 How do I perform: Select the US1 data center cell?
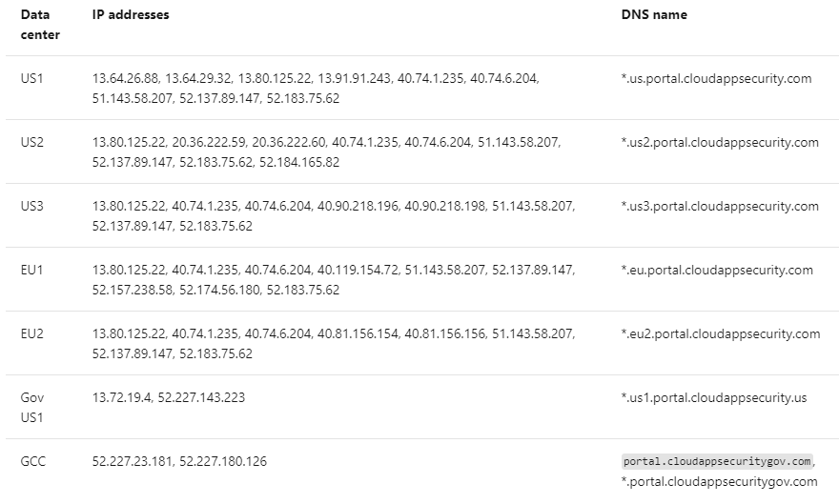click(31, 79)
